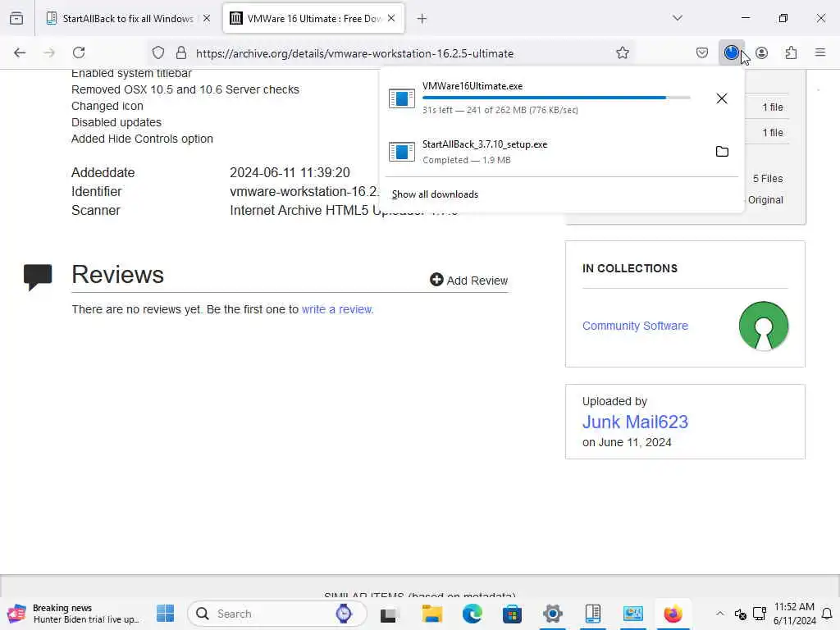Close the VMWare 16 Ultimate tab

coord(391,18)
